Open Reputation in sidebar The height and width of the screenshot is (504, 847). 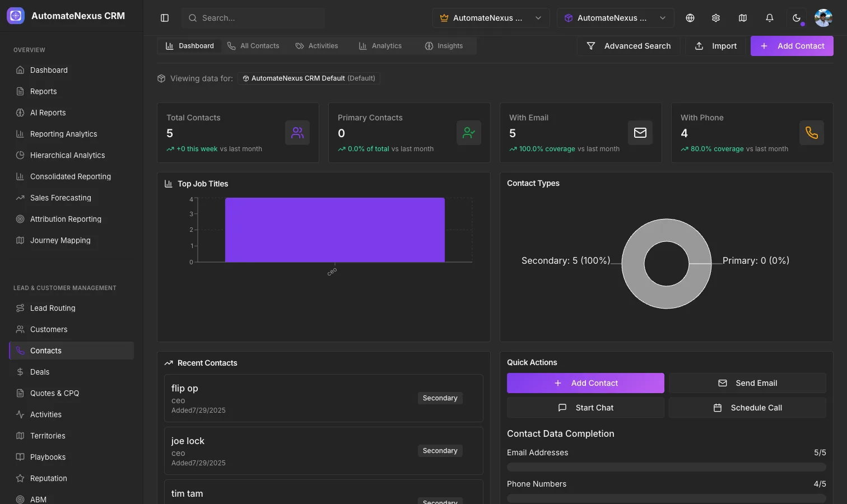pos(72,478)
